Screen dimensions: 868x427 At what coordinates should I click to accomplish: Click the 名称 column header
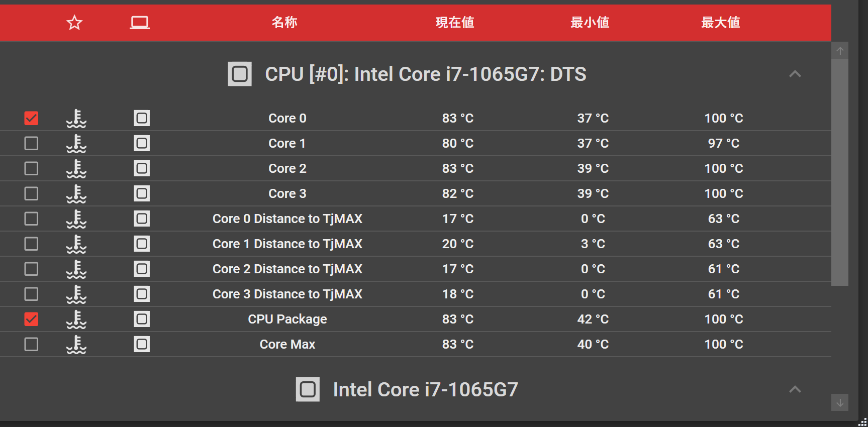[284, 23]
